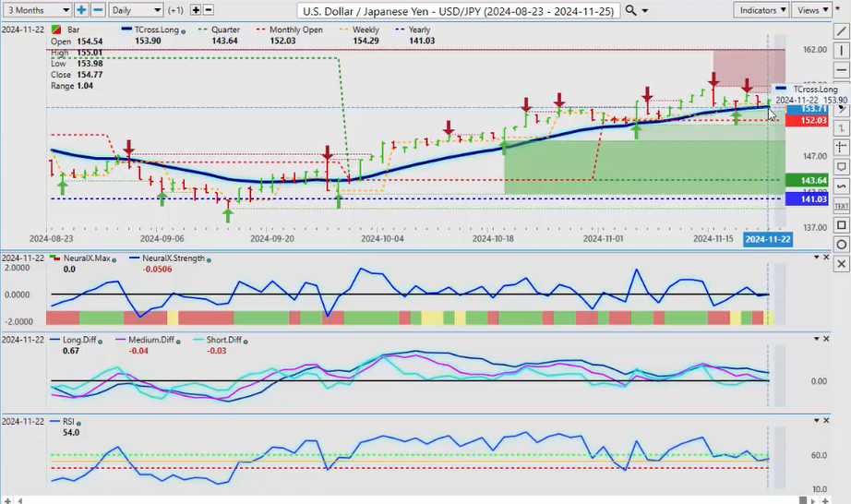Viewport: 851px width, 504px height.
Task: Click the blue minus zoom-out button
Action: click(97, 10)
